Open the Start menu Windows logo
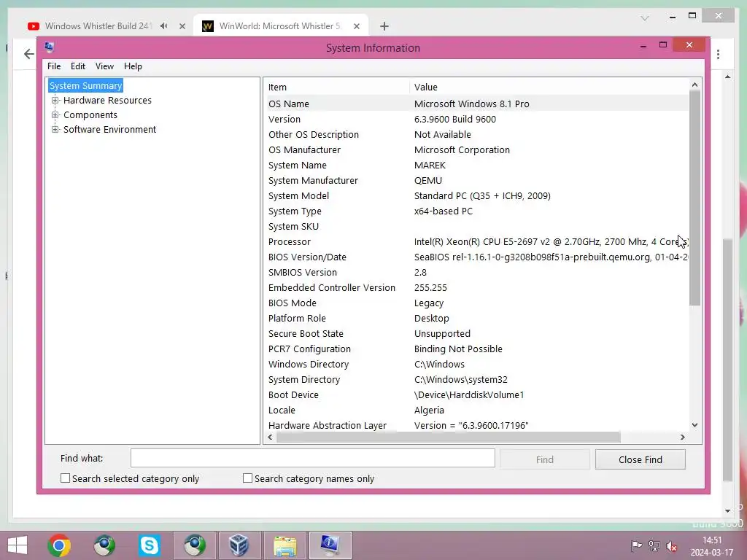This screenshot has height=560, width=747. (x=18, y=545)
